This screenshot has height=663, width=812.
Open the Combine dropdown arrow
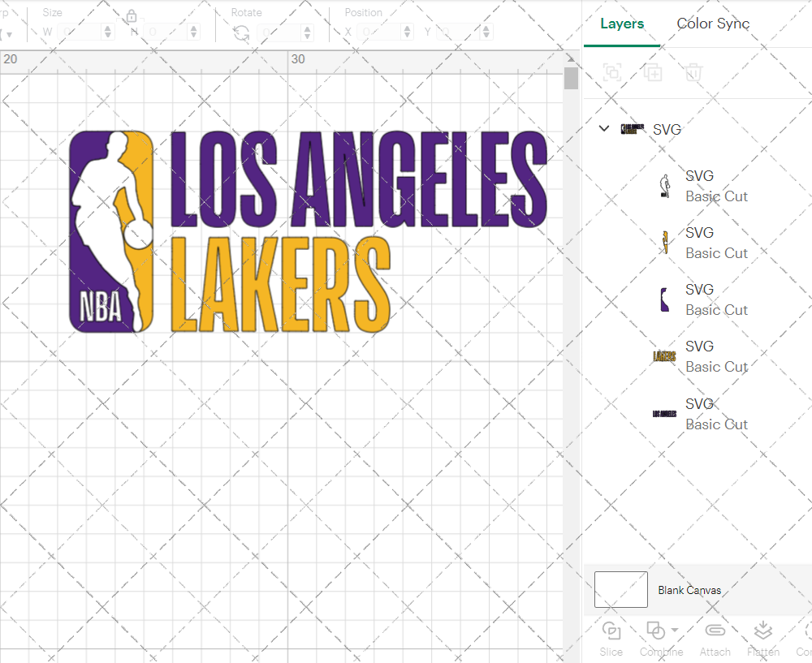(x=674, y=630)
